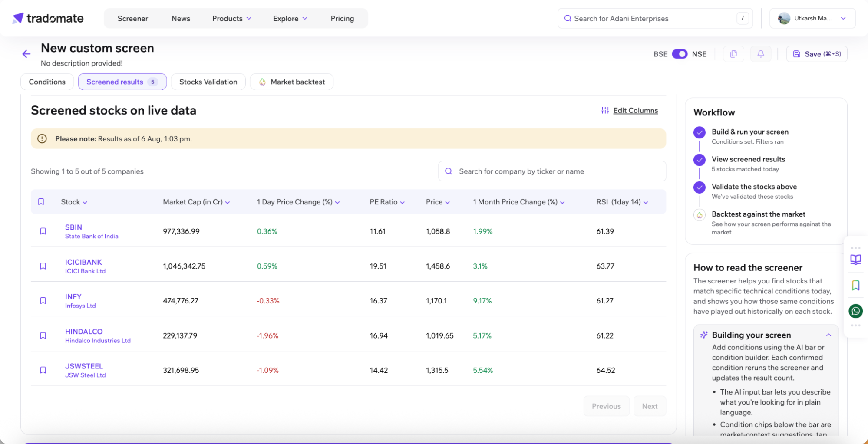Screen dimensions: 868x444
Task: Switch to the Stocks Validation tab
Action: pos(208,82)
